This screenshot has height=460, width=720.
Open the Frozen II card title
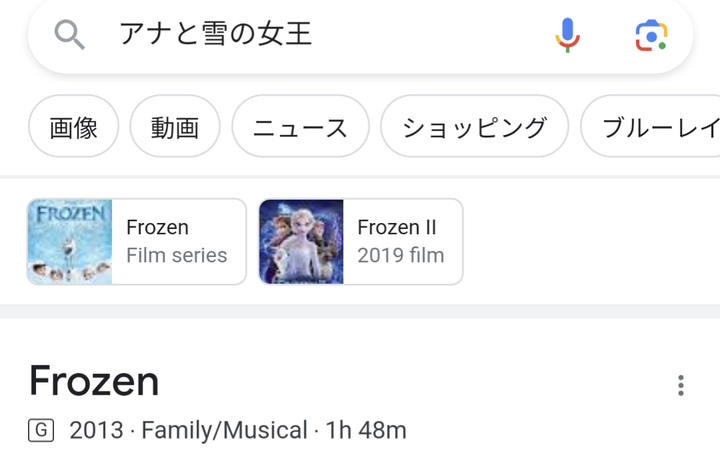(x=396, y=228)
